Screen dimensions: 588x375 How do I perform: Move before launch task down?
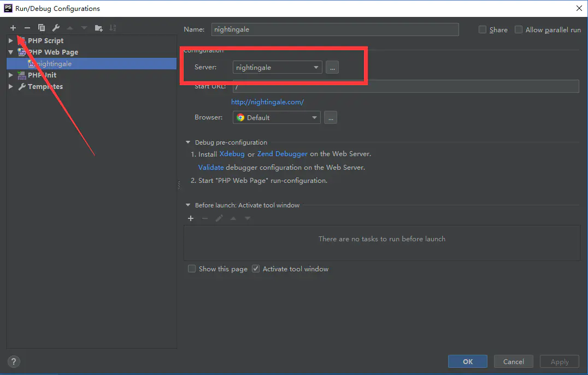(248, 218)
